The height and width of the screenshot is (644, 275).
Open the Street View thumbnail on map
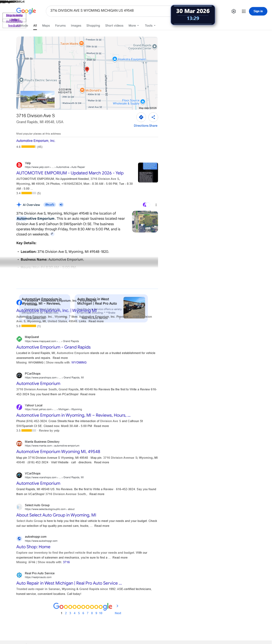38,100
